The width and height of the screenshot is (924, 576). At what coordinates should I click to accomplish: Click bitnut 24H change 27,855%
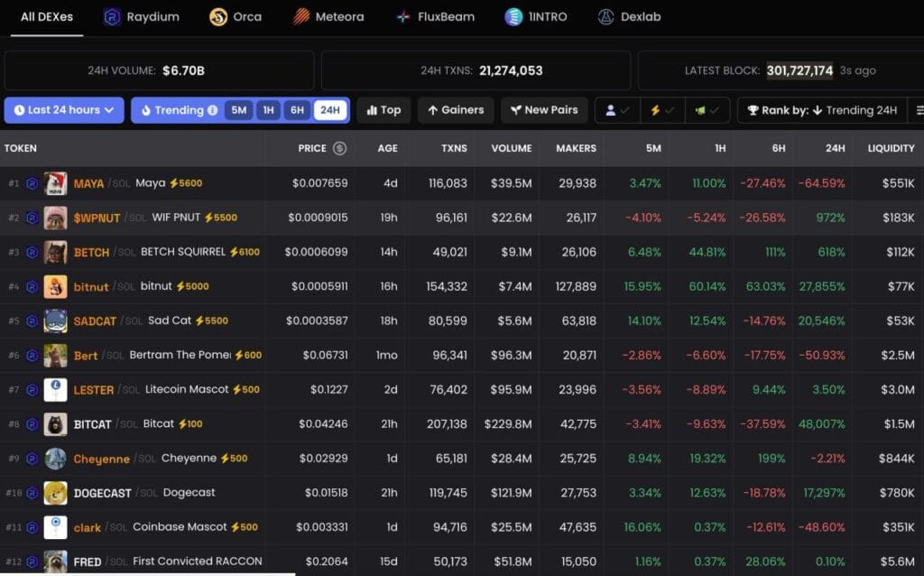[821, 286]
